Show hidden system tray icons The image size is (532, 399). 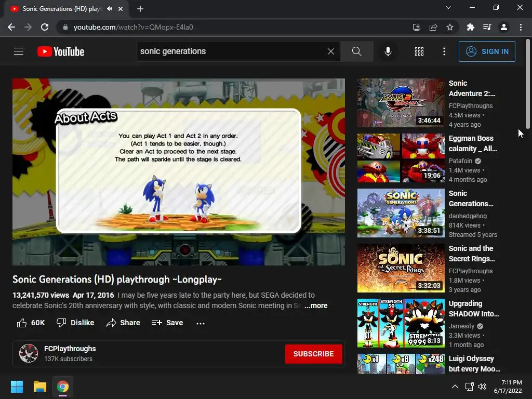[x=455, y=387]
